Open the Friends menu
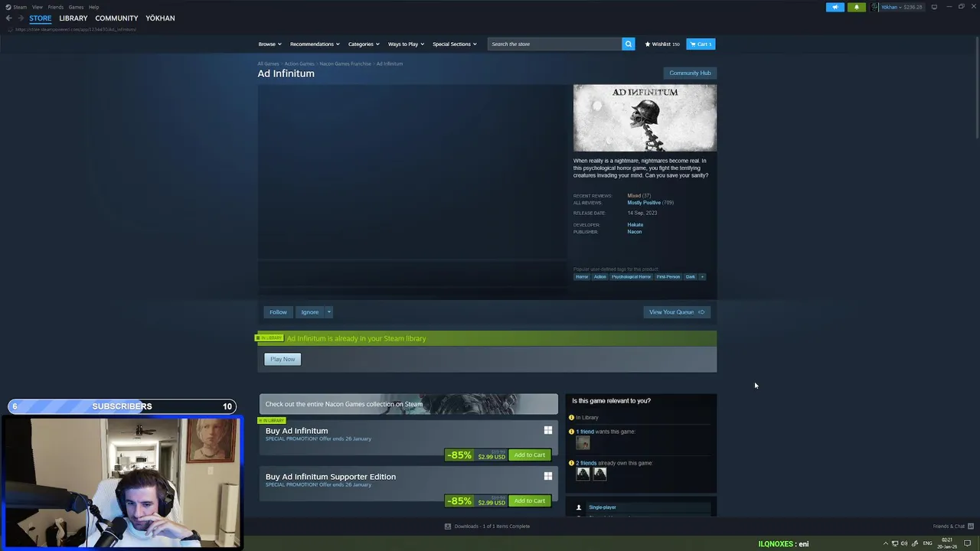Image resolution: width=980 pixels, height=551 pixels. click(56, 7)
